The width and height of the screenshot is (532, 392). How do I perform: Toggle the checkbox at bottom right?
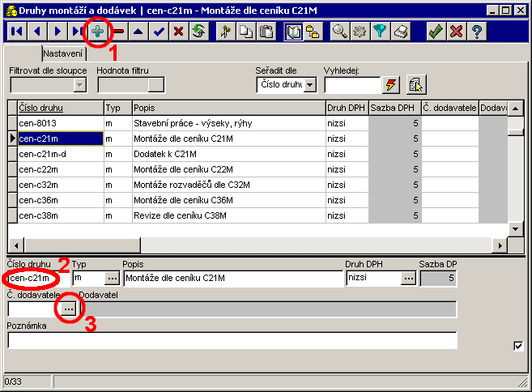518,347
